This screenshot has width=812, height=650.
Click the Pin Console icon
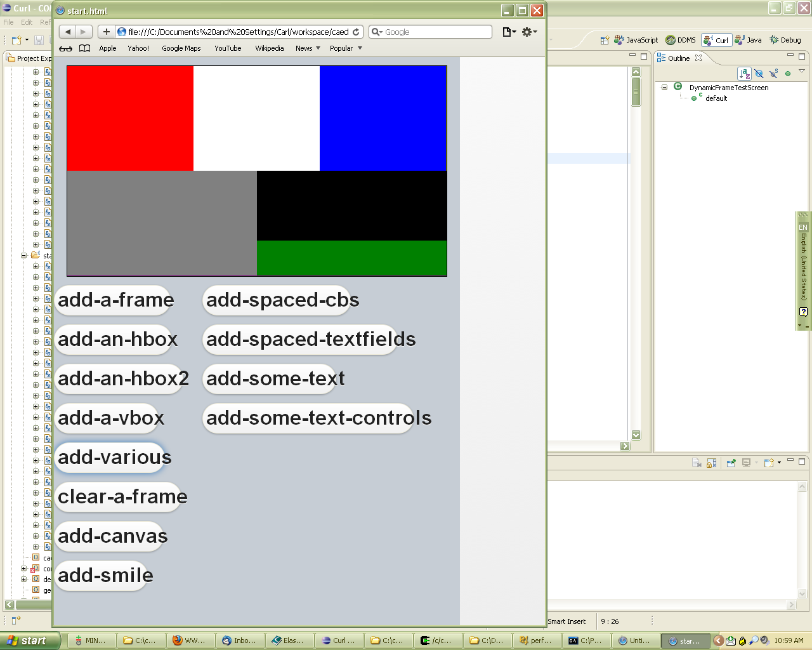point(731,463)
